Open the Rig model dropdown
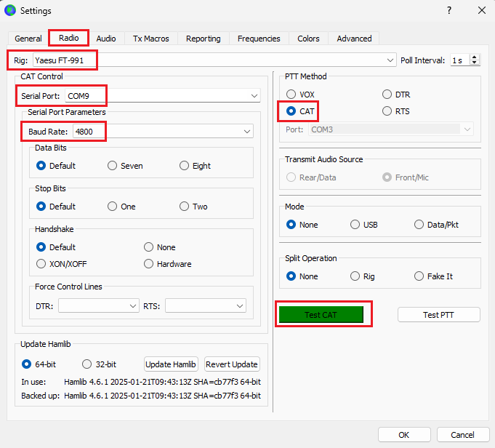This screenshot has height=448, width=495. click(x=391, y=60)
